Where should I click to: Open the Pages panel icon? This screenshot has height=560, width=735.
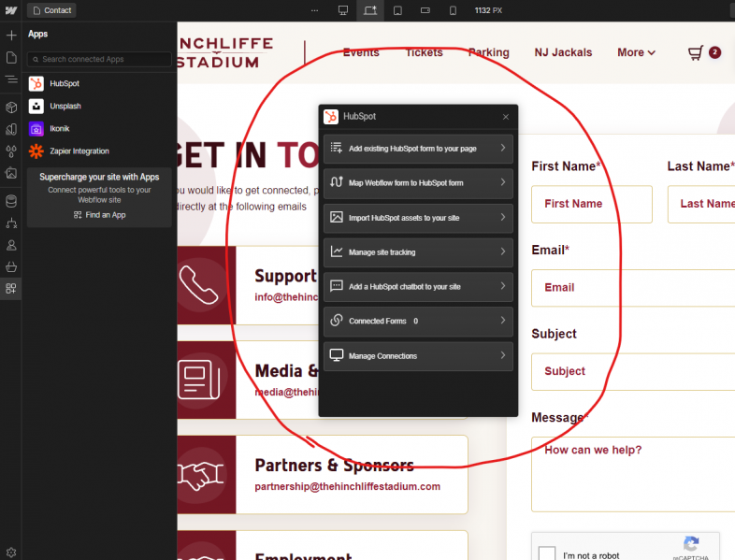click(x=11, y=58)
